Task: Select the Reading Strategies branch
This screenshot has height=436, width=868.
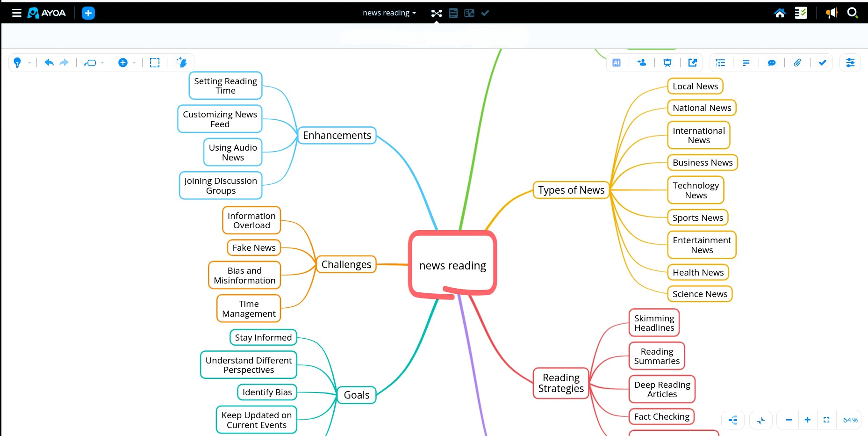Action: [561, 383]
